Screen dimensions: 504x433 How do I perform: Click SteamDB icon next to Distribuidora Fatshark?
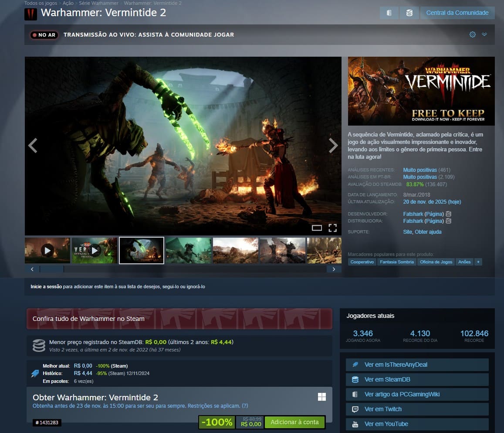tap(448, 221)
